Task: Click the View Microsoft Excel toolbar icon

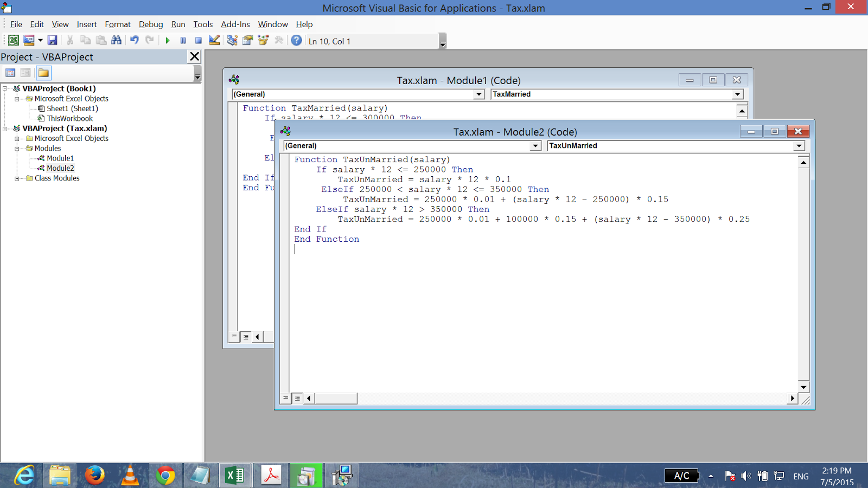Action: click(x=14, y=41)
